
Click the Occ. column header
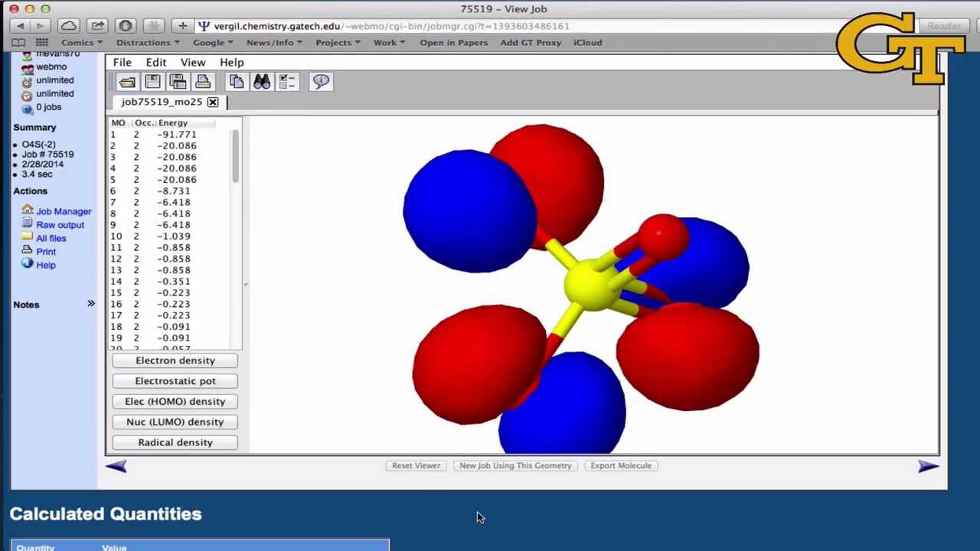(x=144, y=123)
